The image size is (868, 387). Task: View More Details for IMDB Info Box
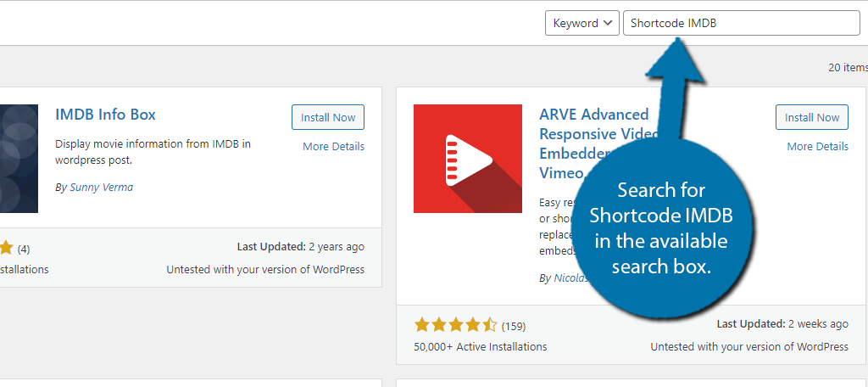[x=333, y=146]
